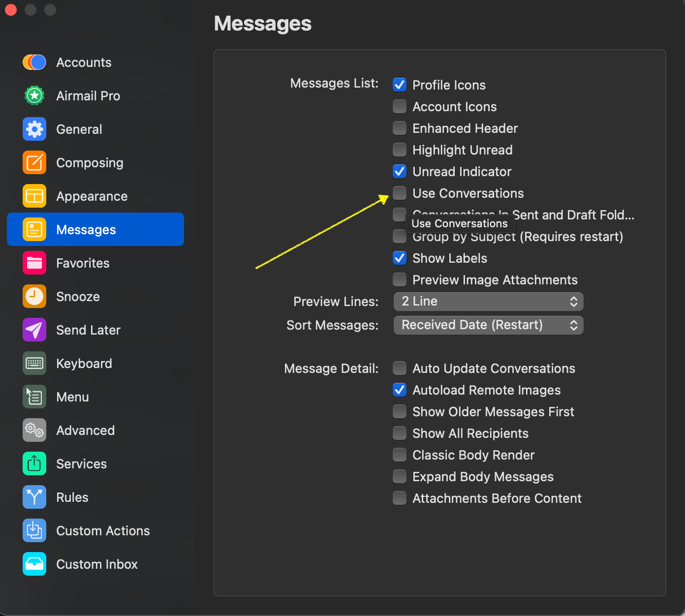This screenshot has height=616, width=685.
Task: Click the Custom Inbox tray icon
Action: 34,564
